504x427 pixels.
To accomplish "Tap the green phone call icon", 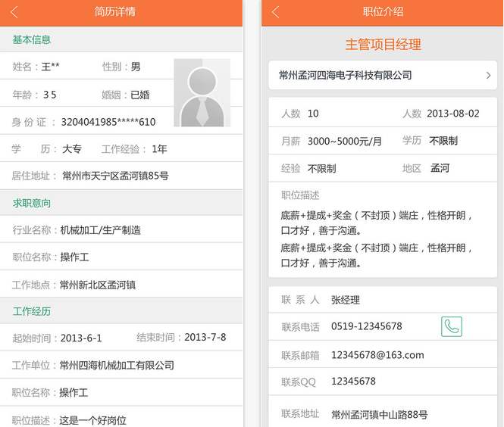I will click(x=452, y=326).
